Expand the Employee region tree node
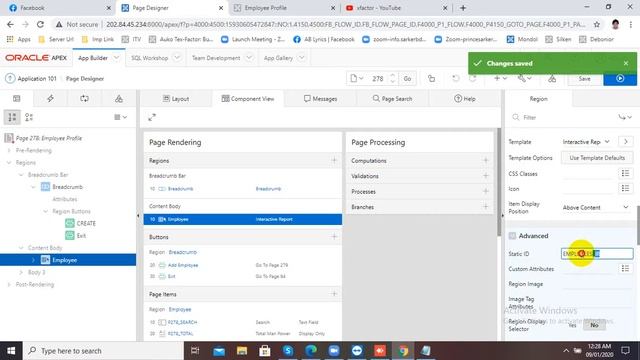This screenshot has width=640, height=360. 33,260
